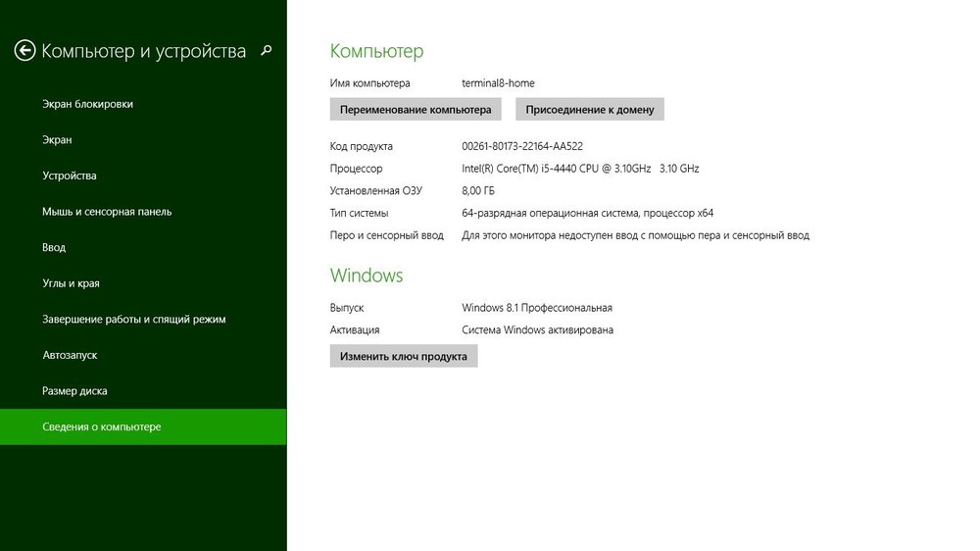Viewport: 980px width, 551px height.
Task: Click the computer name terminal8-home
Action: (498, 83)
